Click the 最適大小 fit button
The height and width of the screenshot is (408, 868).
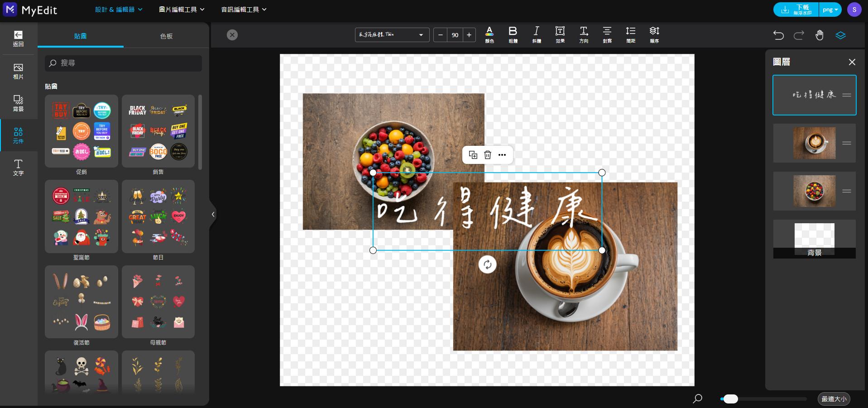[834, 399]
